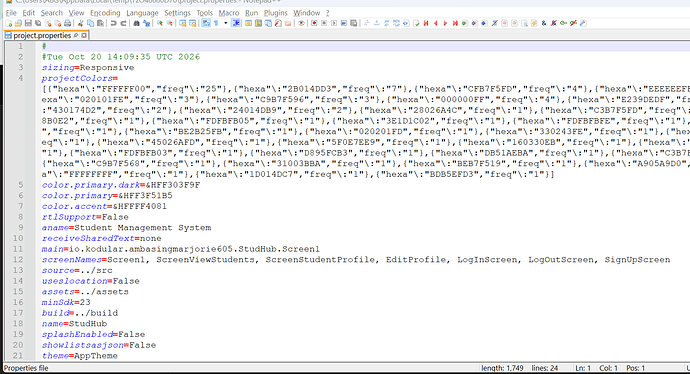Open the Settings menu

[177, 13]
